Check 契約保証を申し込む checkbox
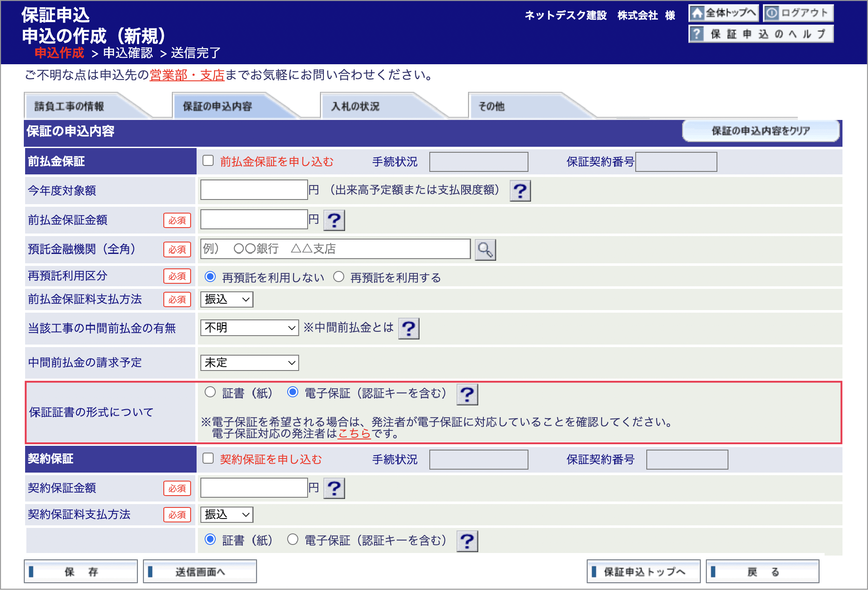Viewport: 868px width, 590px height. coord(208,459)
